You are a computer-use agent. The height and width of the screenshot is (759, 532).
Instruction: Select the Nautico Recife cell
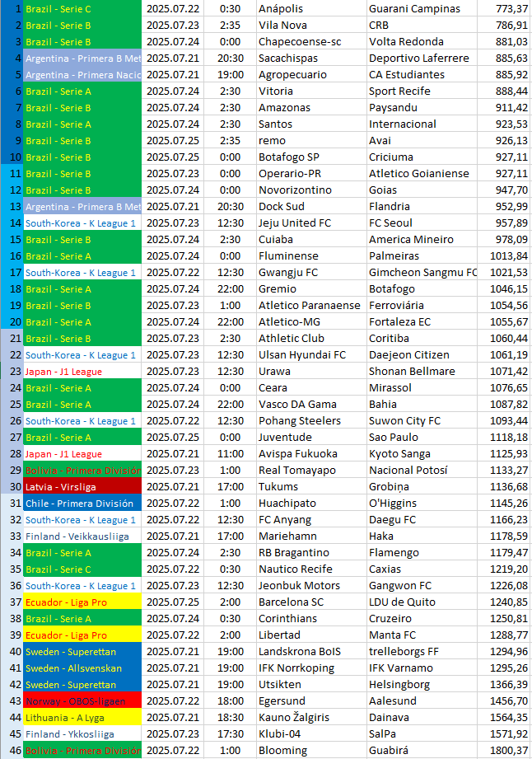tap(311, 569)
